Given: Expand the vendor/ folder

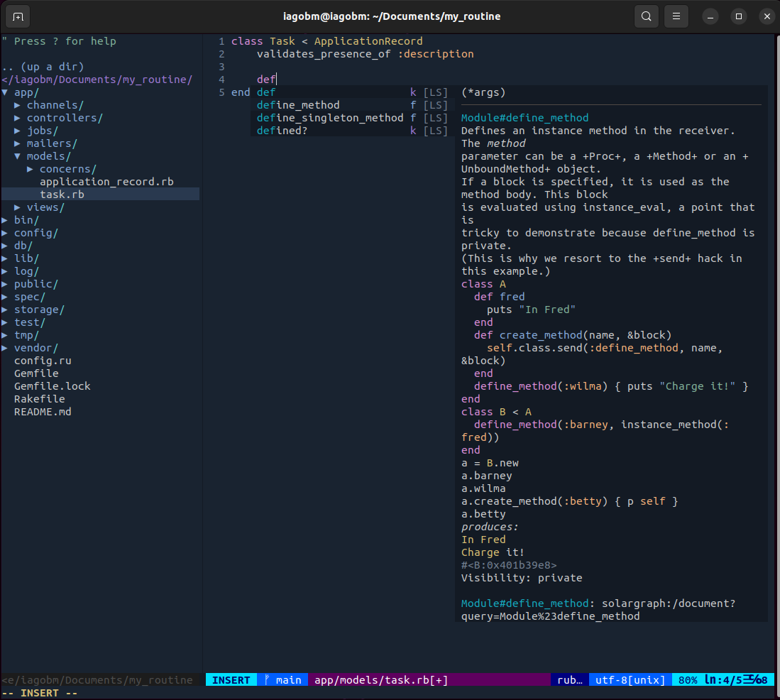Looking at the screenshot, I should click(x=35, y=347).
